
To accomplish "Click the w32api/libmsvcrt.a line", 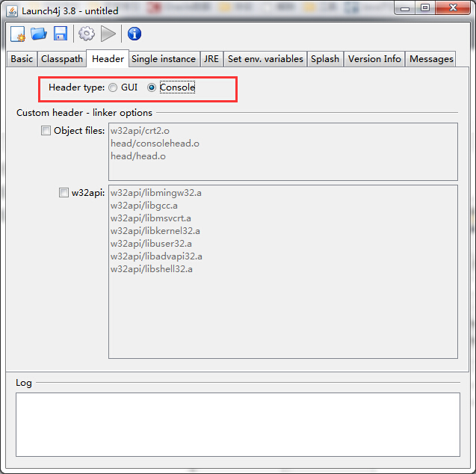I will click(x=151, y=218).
